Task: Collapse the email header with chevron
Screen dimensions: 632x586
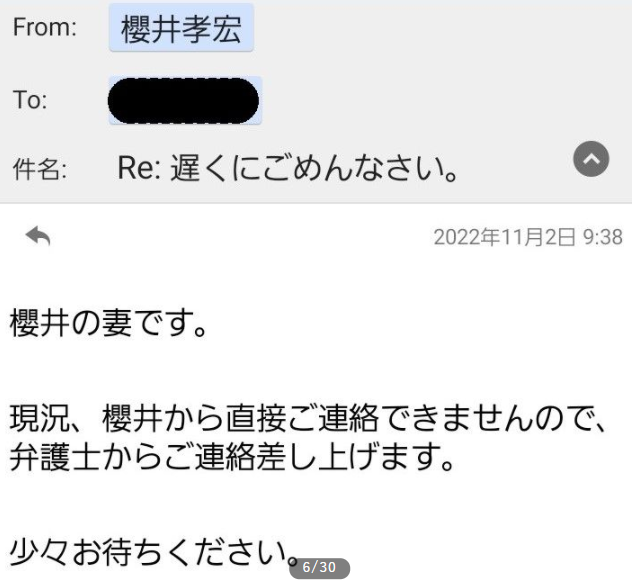Action: tap(591, 159)
